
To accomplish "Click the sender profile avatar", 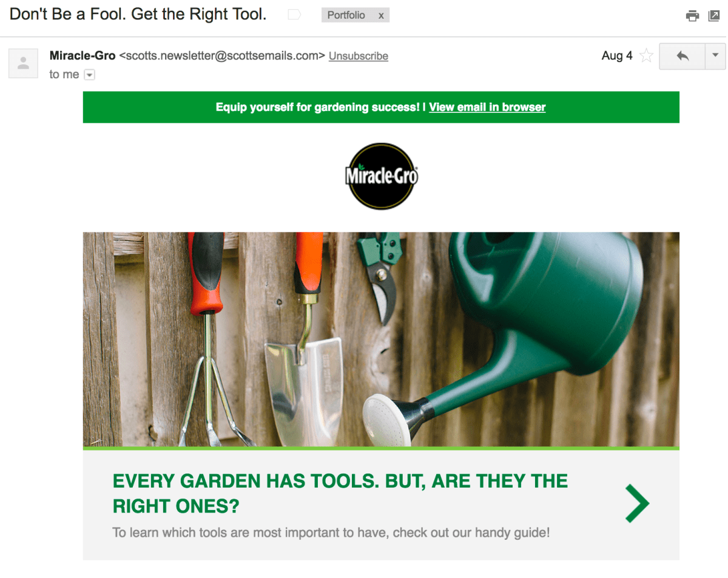I will click(24, 63).
